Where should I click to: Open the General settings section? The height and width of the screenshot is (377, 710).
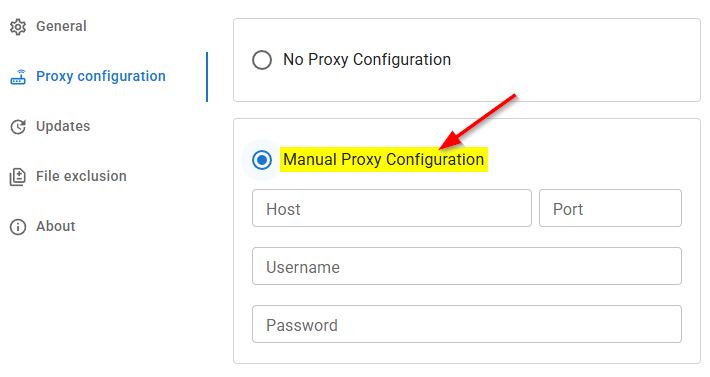click(x=61, y=26)
